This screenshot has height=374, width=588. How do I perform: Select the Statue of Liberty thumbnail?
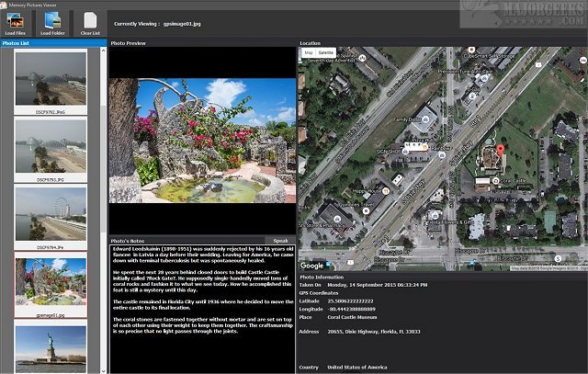click(x=51, y=347)
